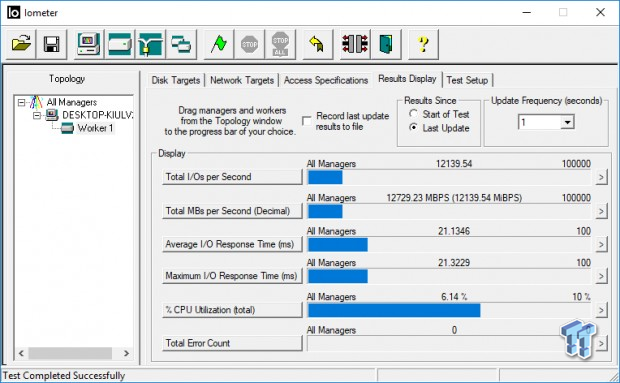The image size is (620, 383).
Task: Select Results Display tab
Action: pyautogui.click(x=407, y=79)
